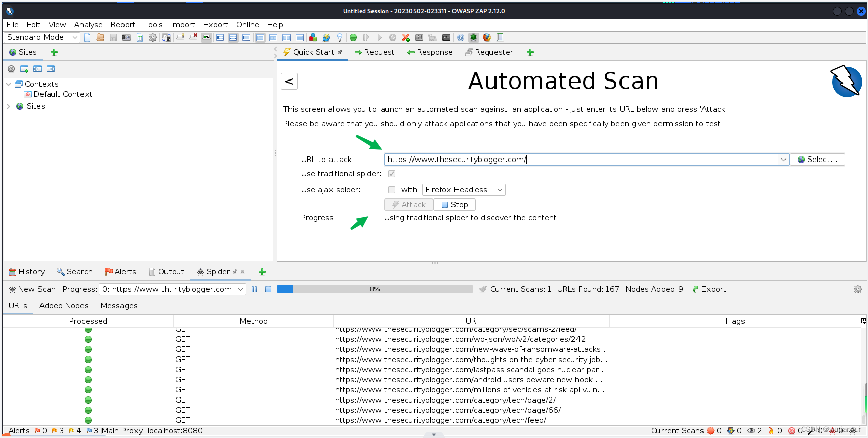Click the green plus next to Sites tab
868x438 pixels.
point(54,52)
